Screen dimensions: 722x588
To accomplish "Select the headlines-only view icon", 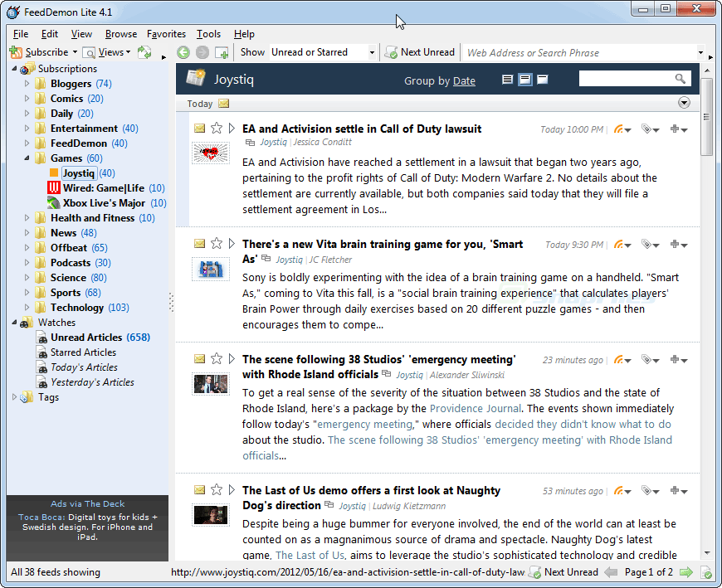I will pyautogui.click(x=507, y=80).
